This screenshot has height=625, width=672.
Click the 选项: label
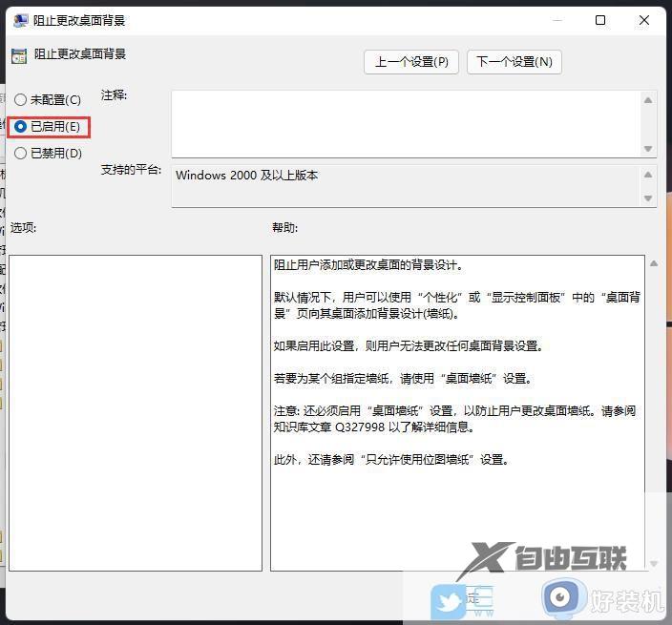point(24,227)
